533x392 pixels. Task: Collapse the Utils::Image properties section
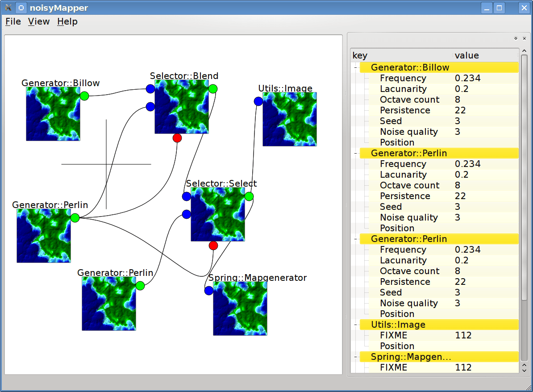pyautogui.click(x=355, y=325)
